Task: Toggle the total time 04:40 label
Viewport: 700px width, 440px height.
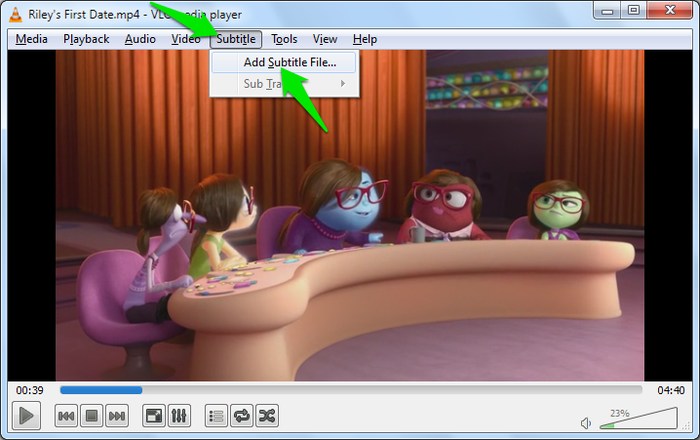Action: click(671, 390)
